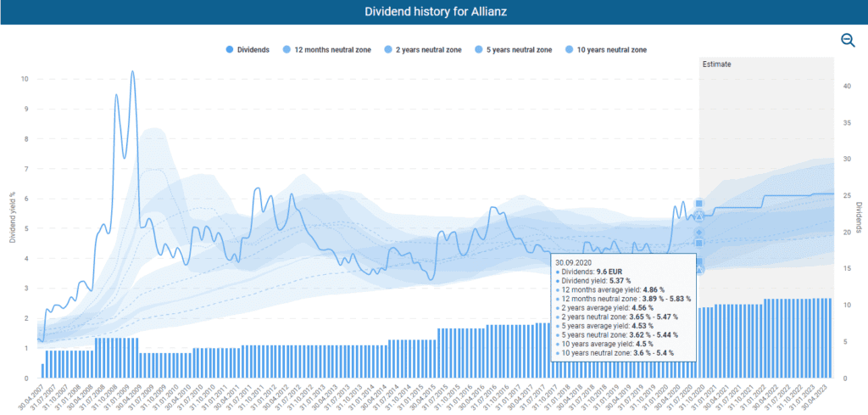Click the 3 tick on dividend yield axis
The width and height of the screenshot is (868, 415).
[25, 289]
